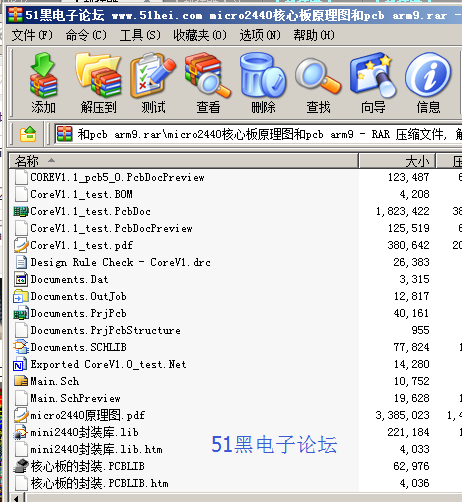This screenshot has width=462, height=502.
Task: Open the 文件(F) menu
Action: 32,35
